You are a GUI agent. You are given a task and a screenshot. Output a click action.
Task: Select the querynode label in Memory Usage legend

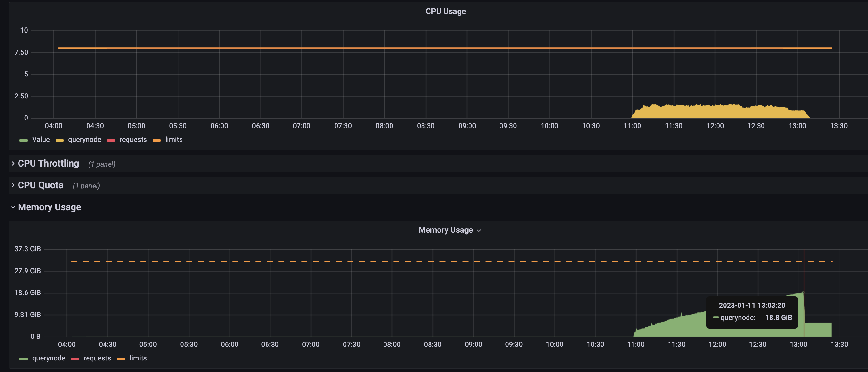48,358
